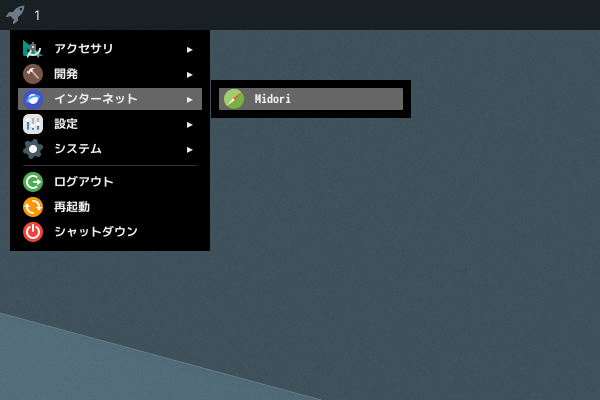Click the red シャットダウン power icon
600x400 pixels.
click(33, 232)
